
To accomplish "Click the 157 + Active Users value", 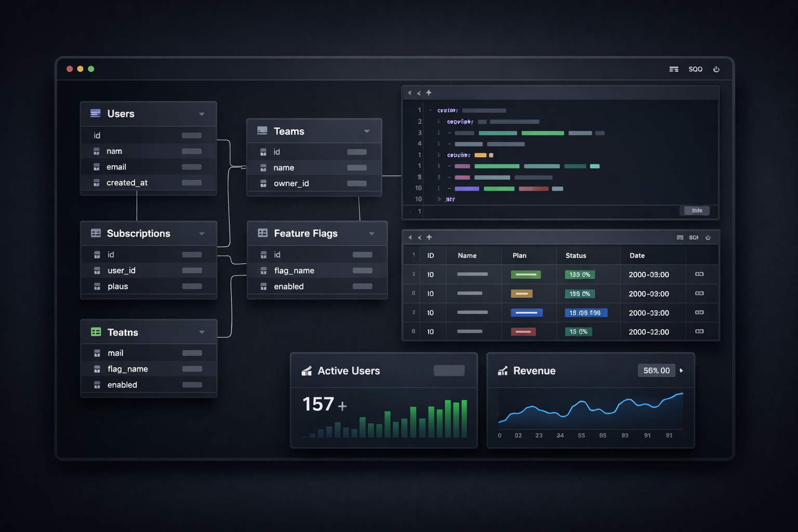I will pyautogui.click(x=325, y=404).
